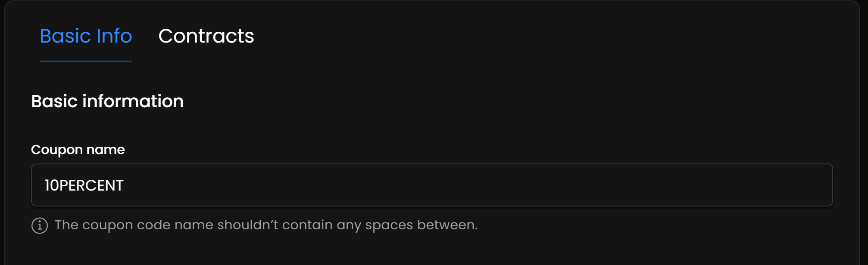Click the info icon below the coupon field
The image size is (868, 265).
tap(40, 225)
